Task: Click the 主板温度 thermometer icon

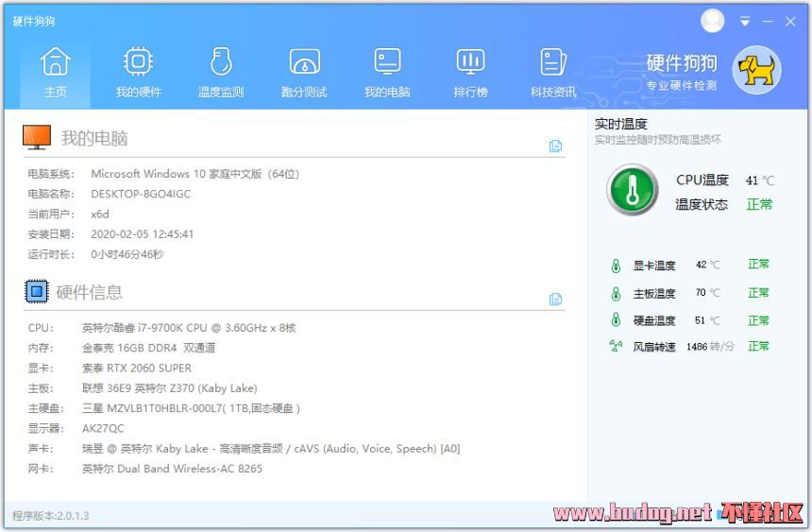Action: coord(616,294)
